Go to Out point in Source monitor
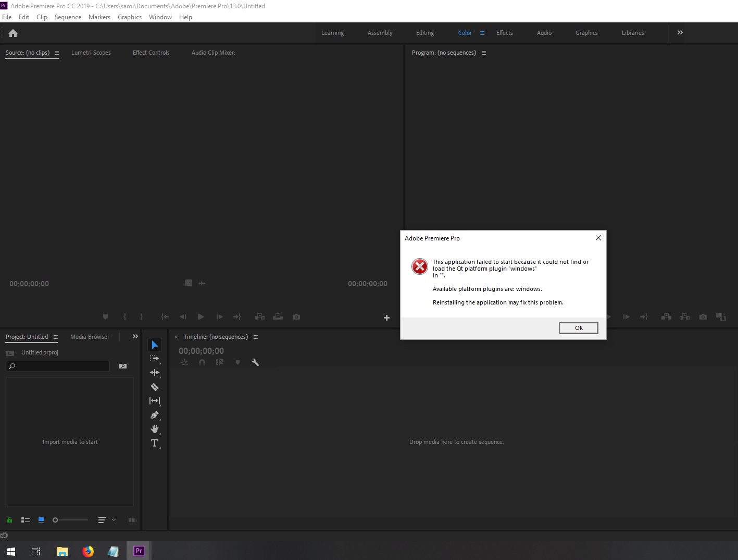 pyautogui.click(x=237, y=316)
